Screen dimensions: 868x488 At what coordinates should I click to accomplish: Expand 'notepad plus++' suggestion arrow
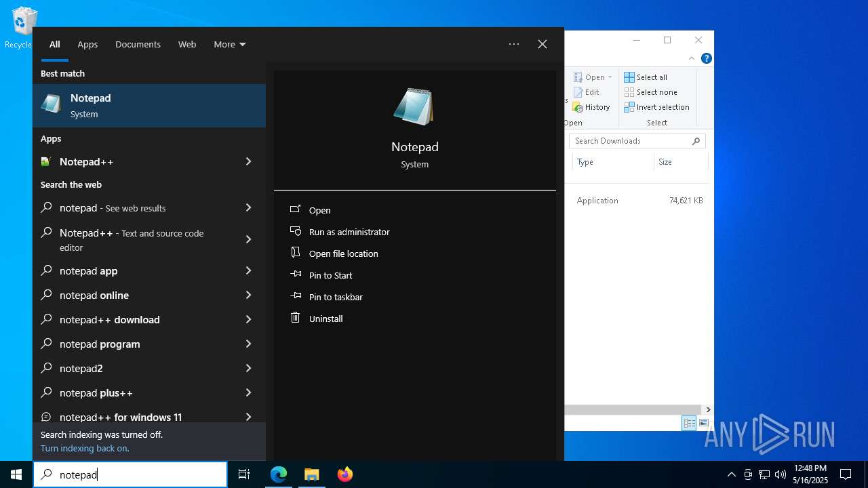pos(248,392)
